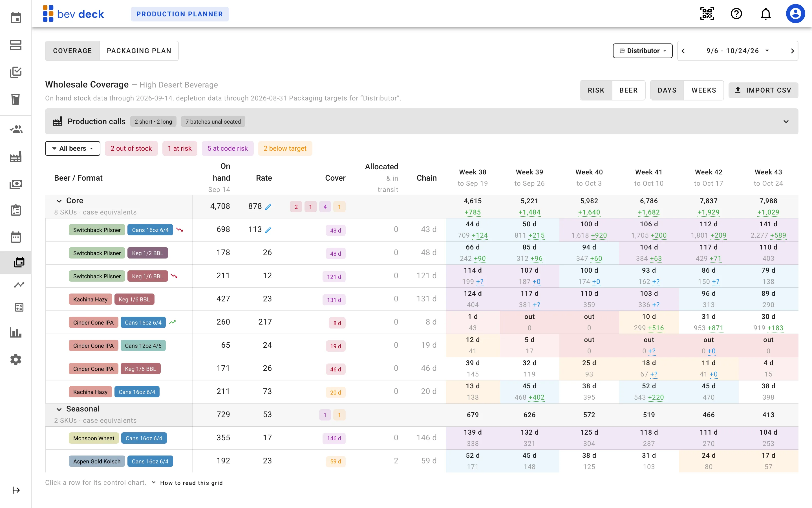Expand the Production calls panel chevron
The width and height of the screenshot is (812, 508).
(x=786, y=122)
